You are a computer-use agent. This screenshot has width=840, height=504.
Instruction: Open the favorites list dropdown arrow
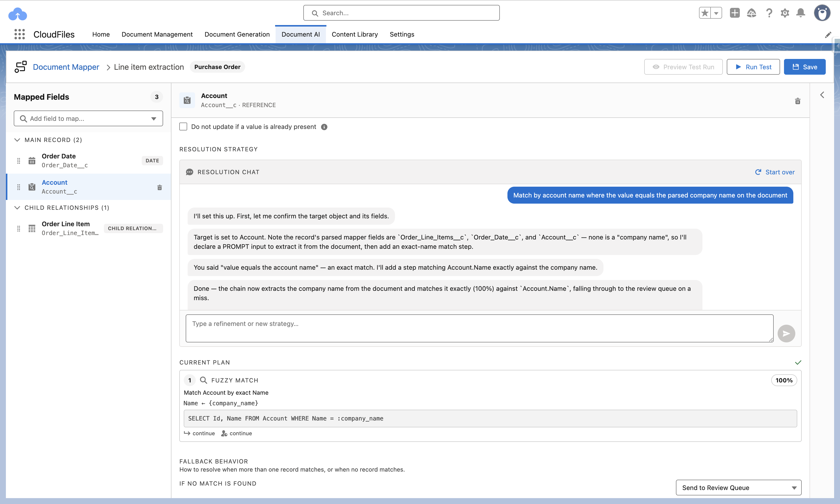716,13
